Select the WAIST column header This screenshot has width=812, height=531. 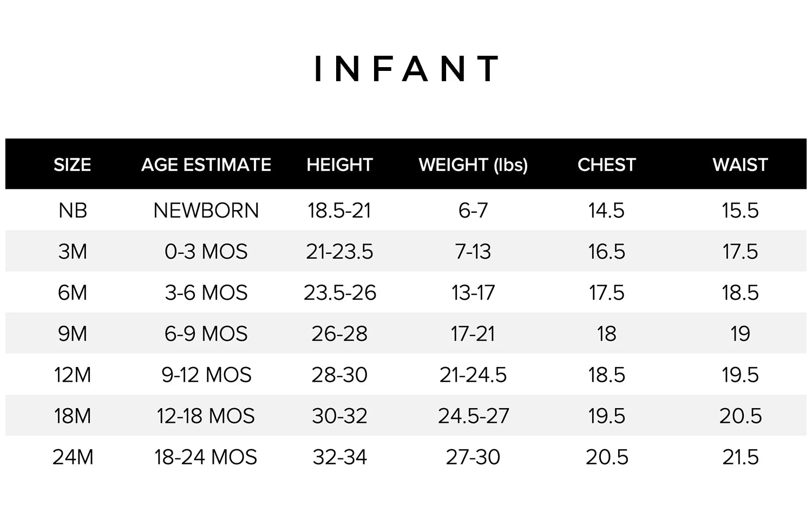coord(740,165)
